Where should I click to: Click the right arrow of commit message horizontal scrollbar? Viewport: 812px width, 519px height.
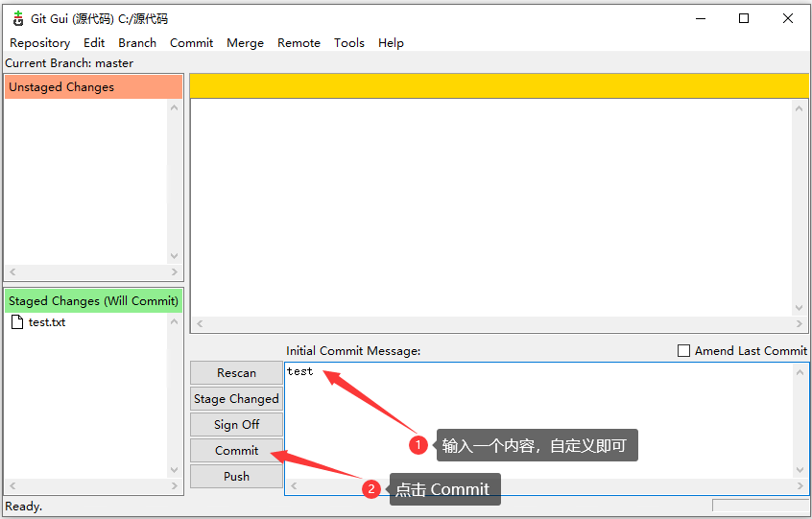(800, 485)
